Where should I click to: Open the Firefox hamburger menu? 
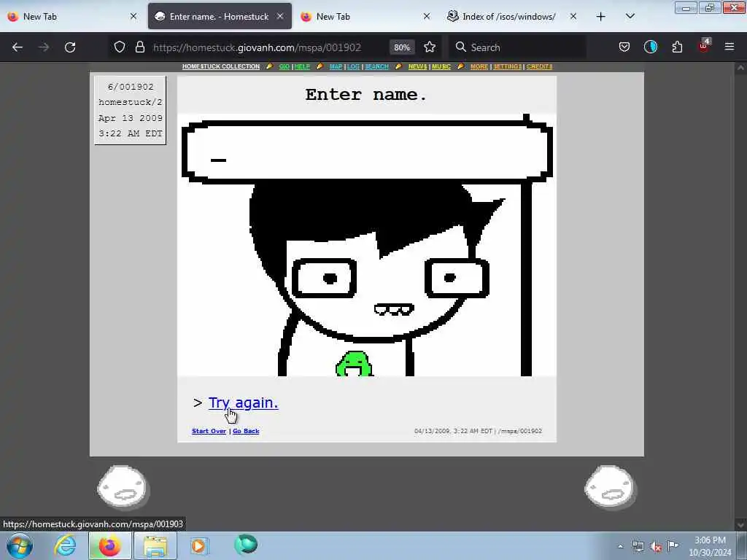pos(729,47)
